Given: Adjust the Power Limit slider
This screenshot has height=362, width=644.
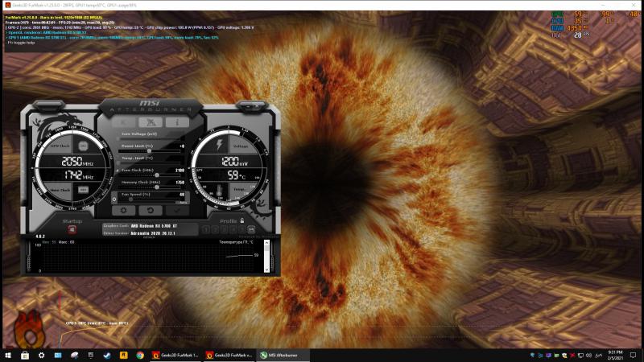Looking at the screenshot, I should point(149,150).
